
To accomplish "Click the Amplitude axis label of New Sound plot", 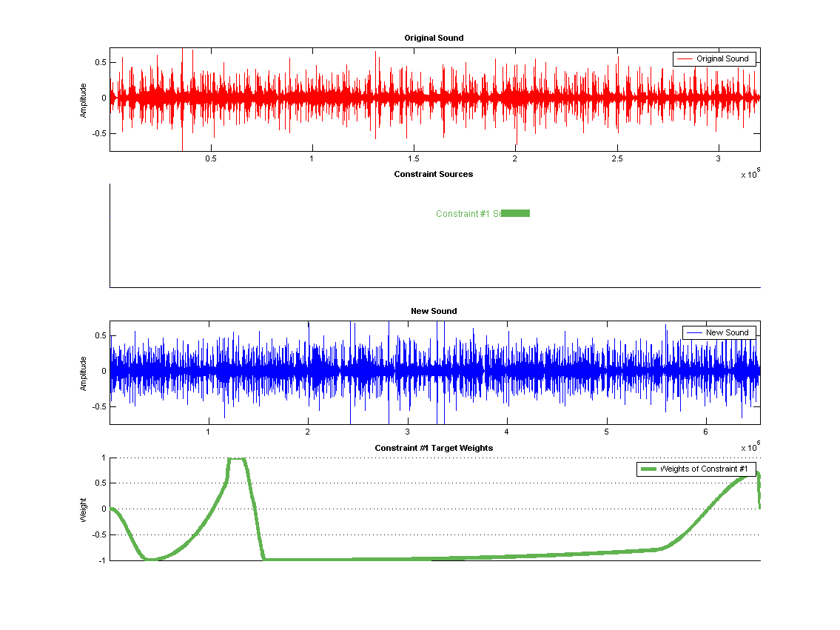I will [84, 373].
